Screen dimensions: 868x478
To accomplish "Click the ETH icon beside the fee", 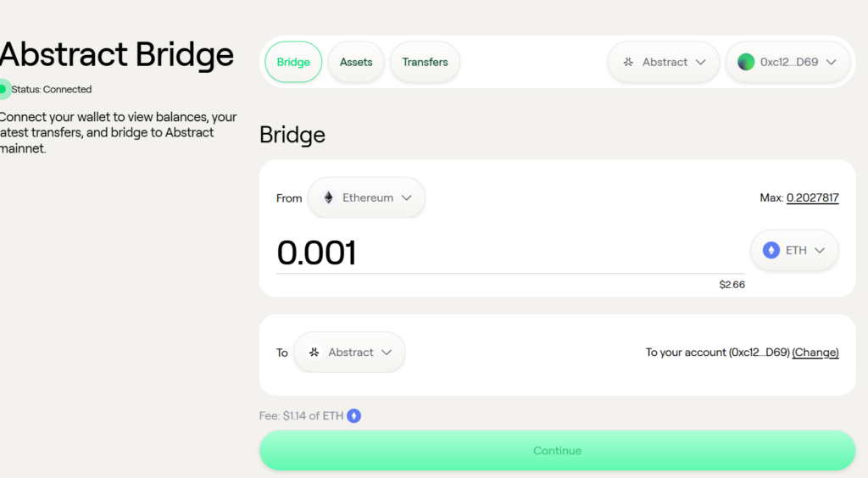I will tap(353, 416).
